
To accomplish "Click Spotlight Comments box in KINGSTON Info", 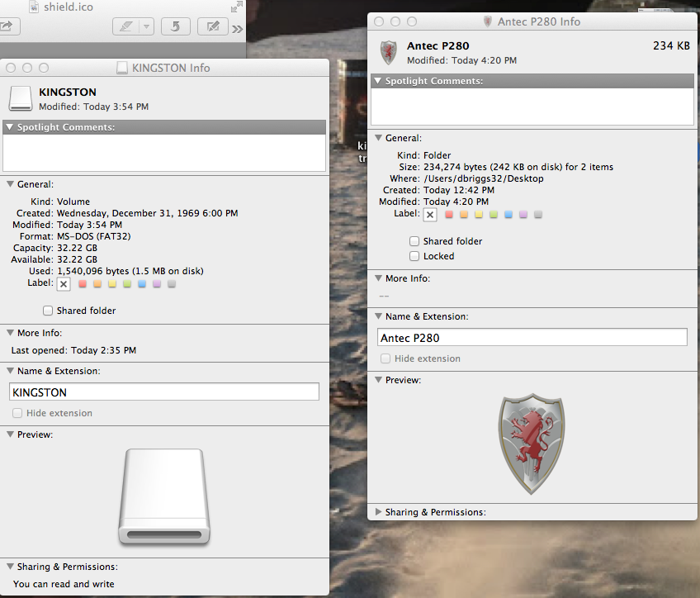I will (x=163, y=152).
